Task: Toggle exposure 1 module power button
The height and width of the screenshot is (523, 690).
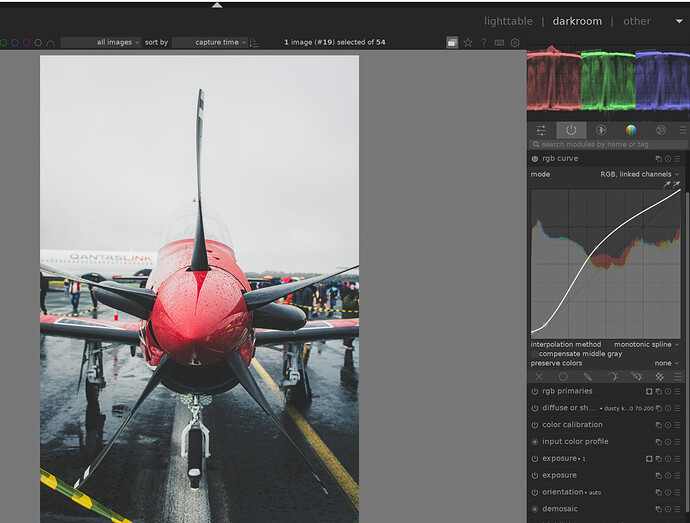Action: point(535,459)
